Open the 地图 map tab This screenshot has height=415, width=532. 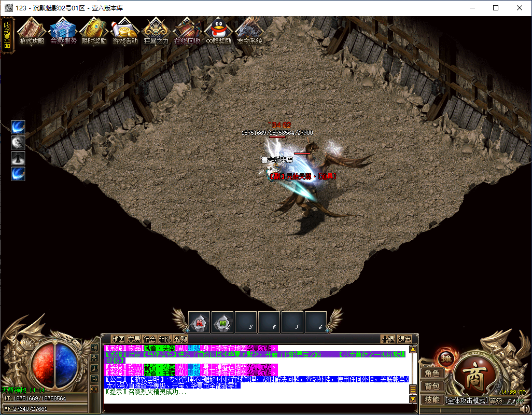118,339
